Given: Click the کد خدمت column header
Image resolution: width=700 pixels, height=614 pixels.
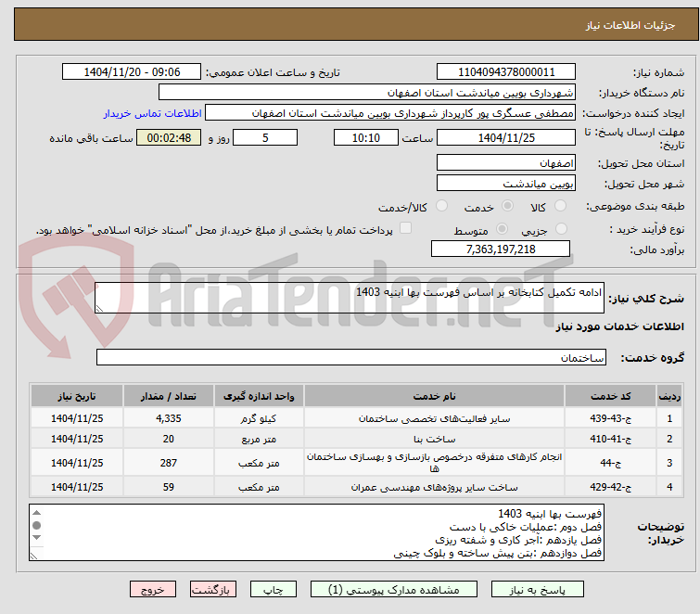Looking at the screenshot, I should click(x=610, y=396).
